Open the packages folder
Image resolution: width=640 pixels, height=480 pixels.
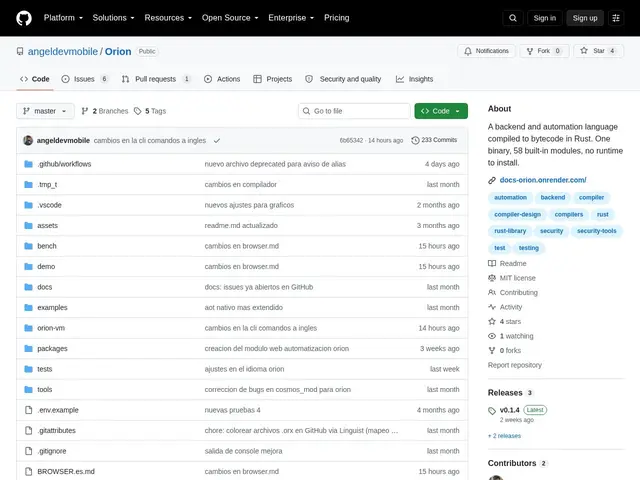(x=52, y=349)
